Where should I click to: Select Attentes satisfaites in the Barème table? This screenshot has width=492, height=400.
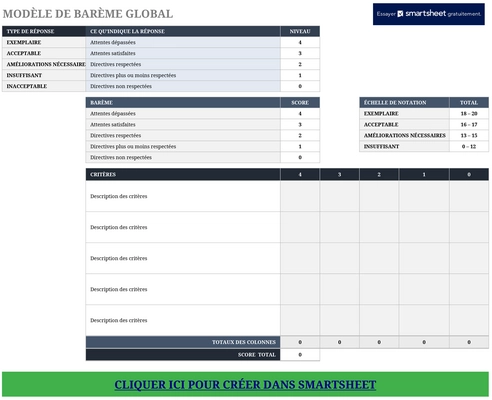click(183, 125)
